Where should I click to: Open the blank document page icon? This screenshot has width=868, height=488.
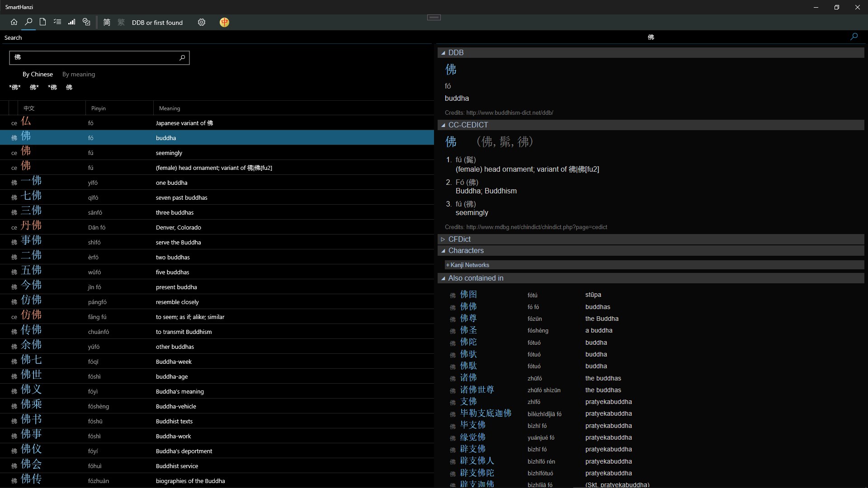[x=42, y=22]
